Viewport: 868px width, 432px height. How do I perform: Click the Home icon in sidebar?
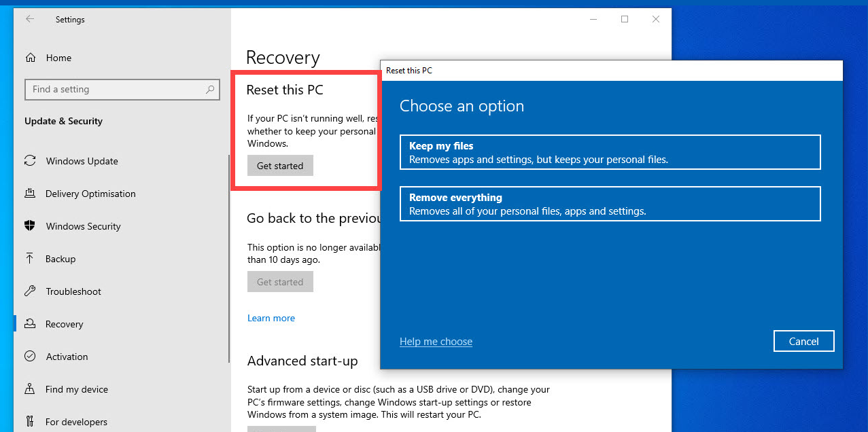(31, 58)
